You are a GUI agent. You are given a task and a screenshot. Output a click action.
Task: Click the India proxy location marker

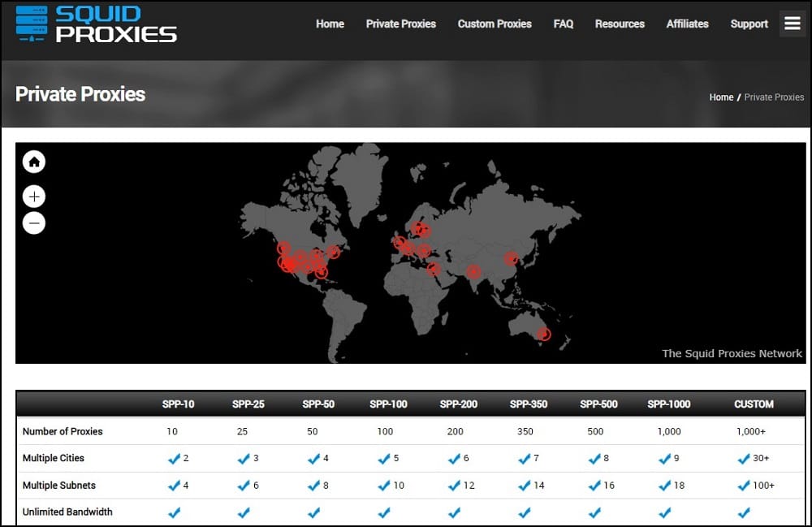(473, 271)
